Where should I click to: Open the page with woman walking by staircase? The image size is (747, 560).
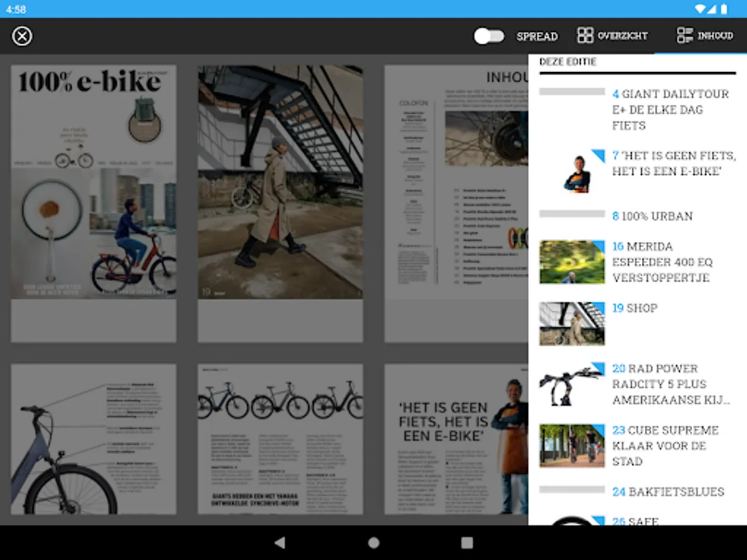click(280, 203)
